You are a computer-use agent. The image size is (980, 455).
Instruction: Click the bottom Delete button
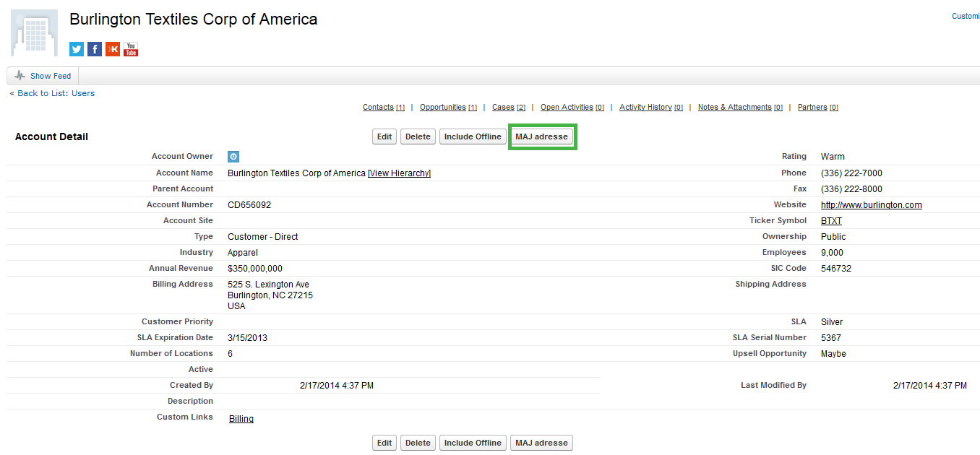click(x=418, y=443)
